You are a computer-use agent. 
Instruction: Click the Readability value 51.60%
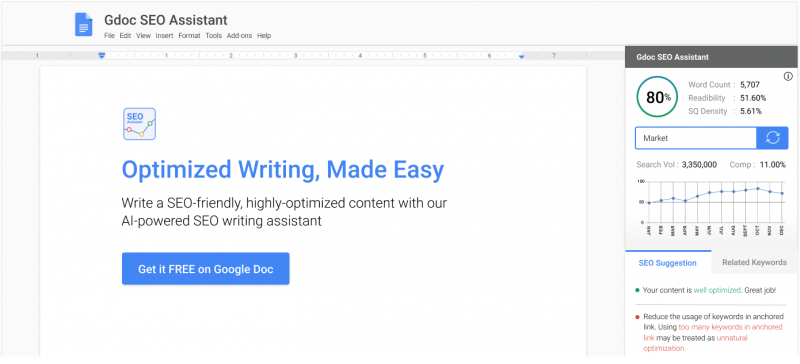pyautogui.click(x=753, y=98)
